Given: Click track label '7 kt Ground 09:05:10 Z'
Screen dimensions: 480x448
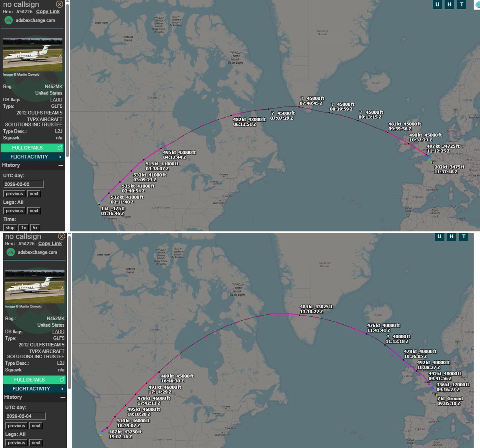Looking at the screenshot, I should pos(450,401).
